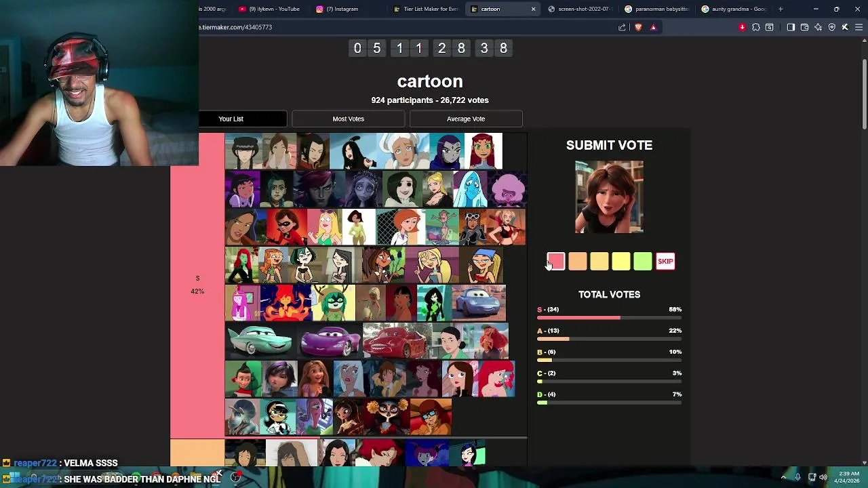The image size is (868, 488).
Task: Click the page vertical scrollbar thumb
Action: click(x=864, y=95)
